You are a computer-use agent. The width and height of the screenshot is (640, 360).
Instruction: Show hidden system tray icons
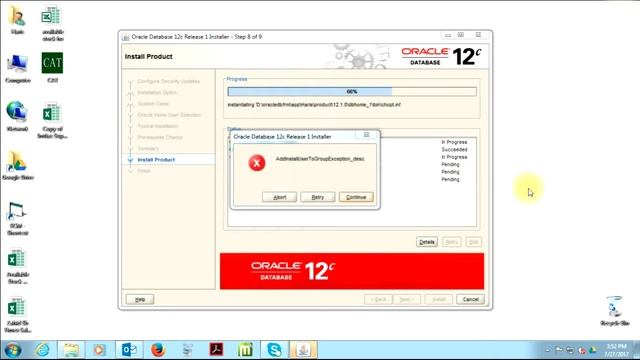548,350
